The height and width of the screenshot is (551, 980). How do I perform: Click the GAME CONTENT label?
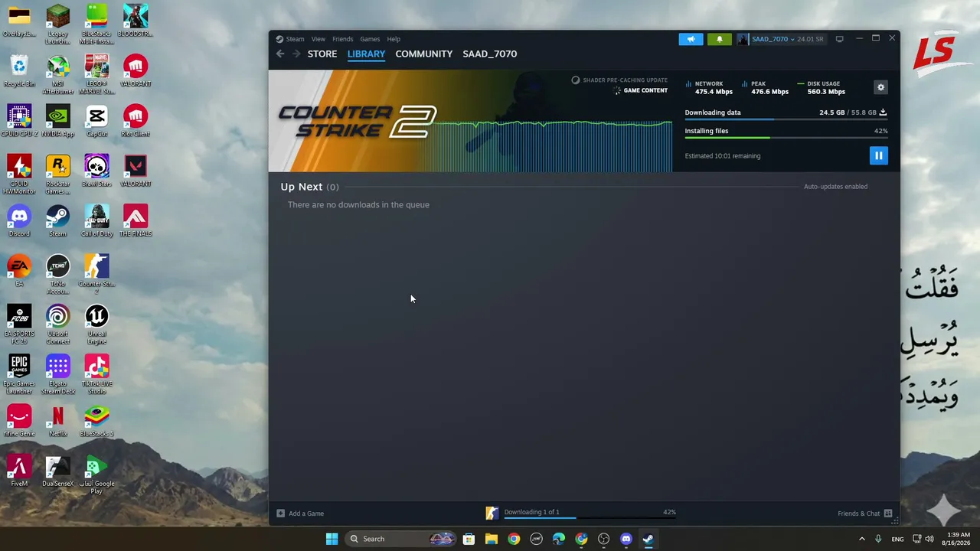tap(645, 90)
